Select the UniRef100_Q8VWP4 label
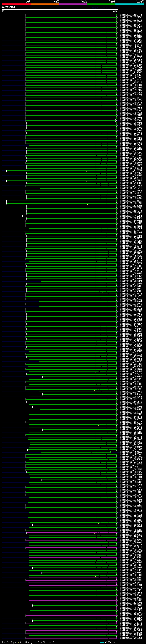 131,281
